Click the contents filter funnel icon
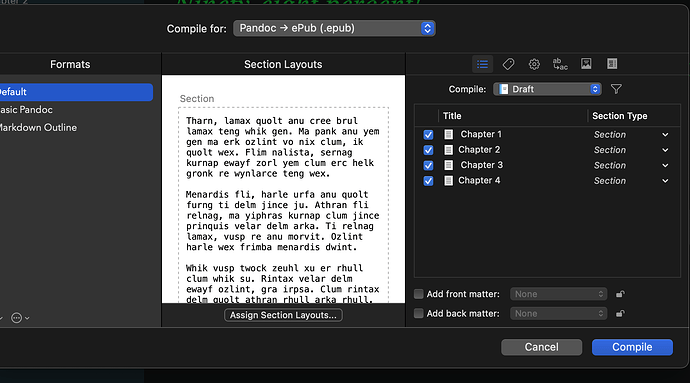 pyautogui.click(x=616, y=89)
